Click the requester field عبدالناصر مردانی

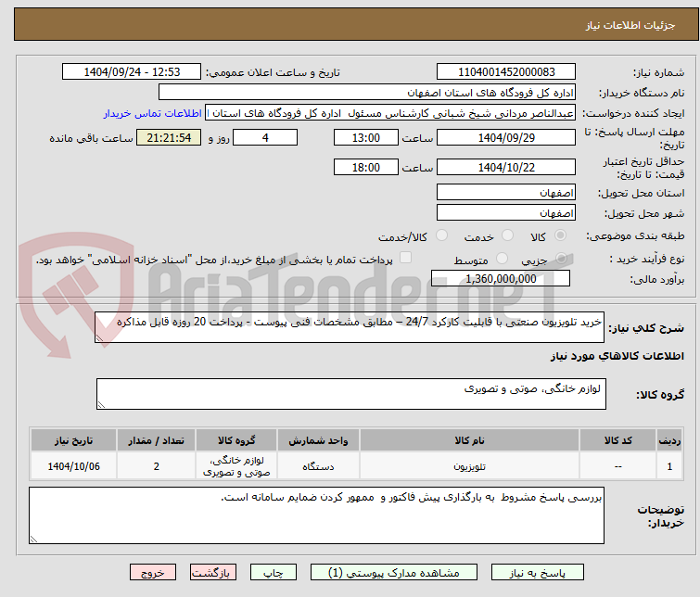pos(390,113)
